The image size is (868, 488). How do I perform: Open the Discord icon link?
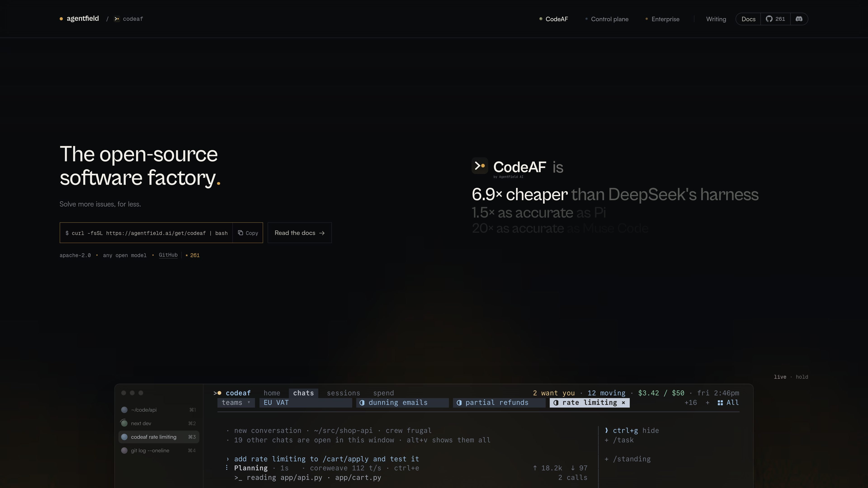[799, 19]
